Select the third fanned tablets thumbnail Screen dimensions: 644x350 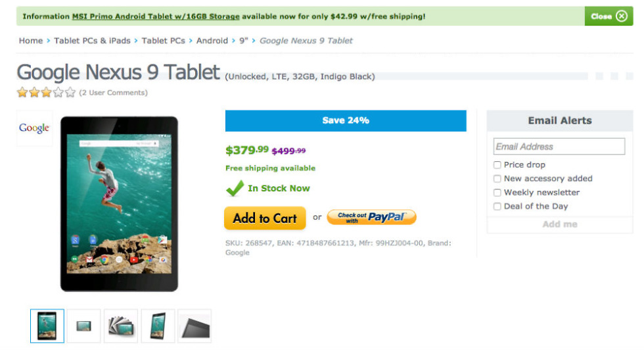click(121, 326)
